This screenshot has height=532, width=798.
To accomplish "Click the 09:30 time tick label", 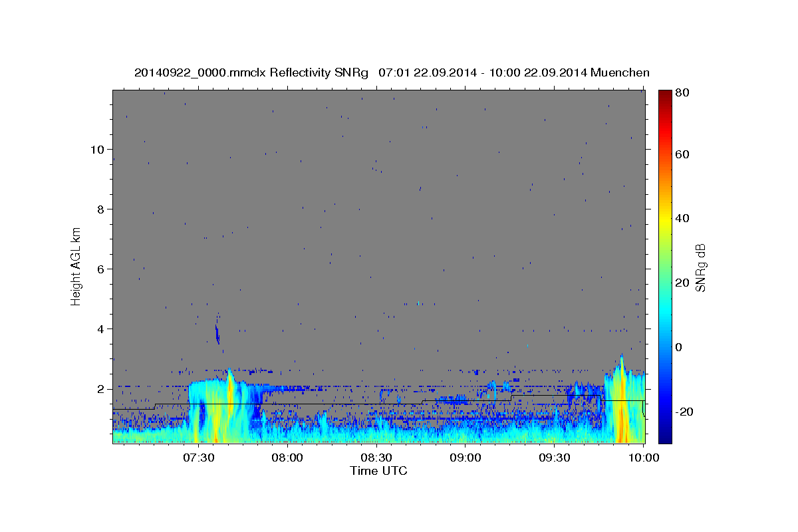I will point(555,458).
